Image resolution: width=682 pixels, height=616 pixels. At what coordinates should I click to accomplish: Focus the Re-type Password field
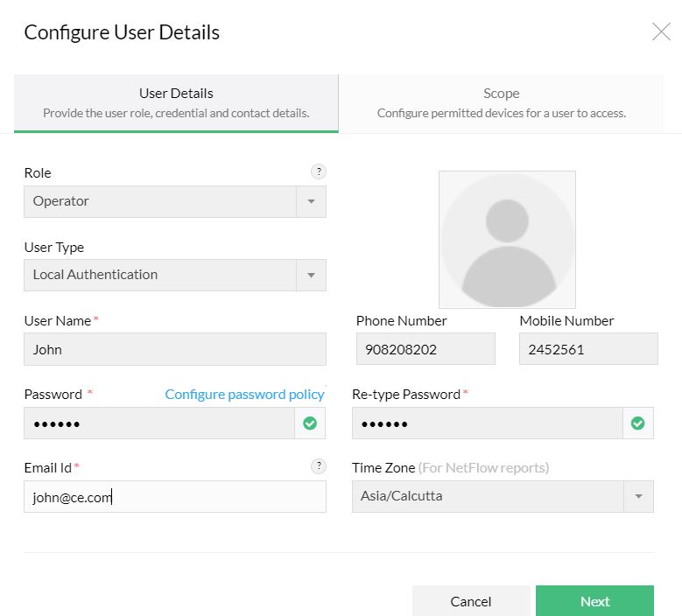coord(487,423)
